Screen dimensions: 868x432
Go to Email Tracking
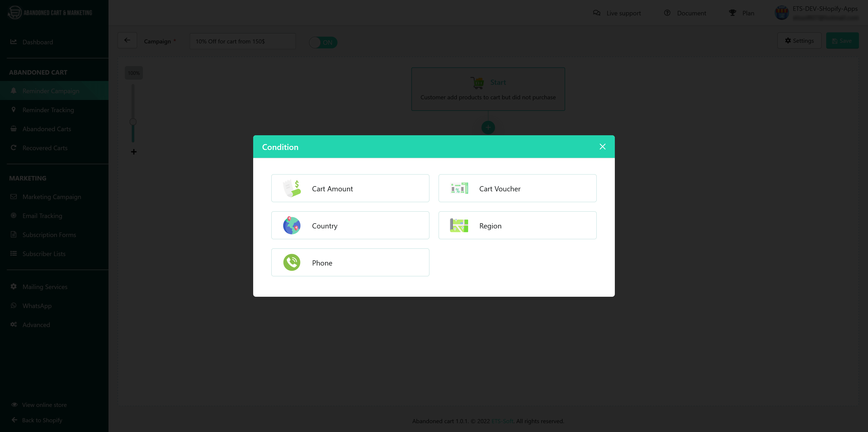54,216
